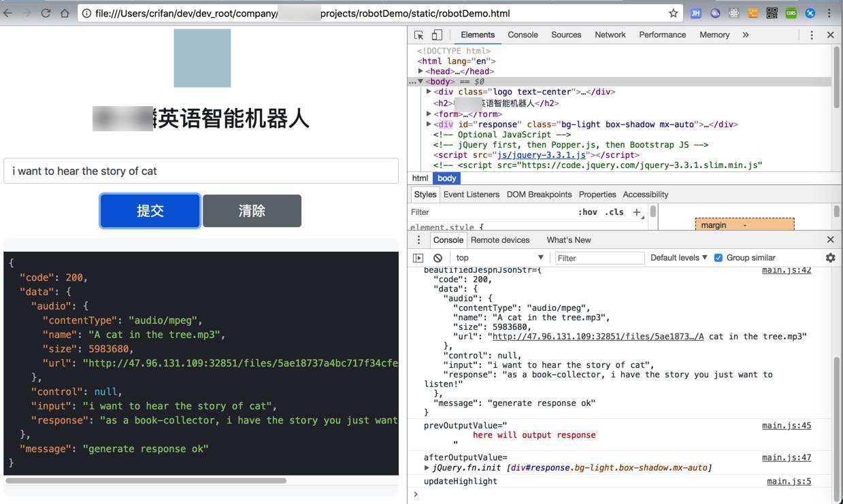Open the What's New drawer tab

pyautogui.click(x=569, y=240)
